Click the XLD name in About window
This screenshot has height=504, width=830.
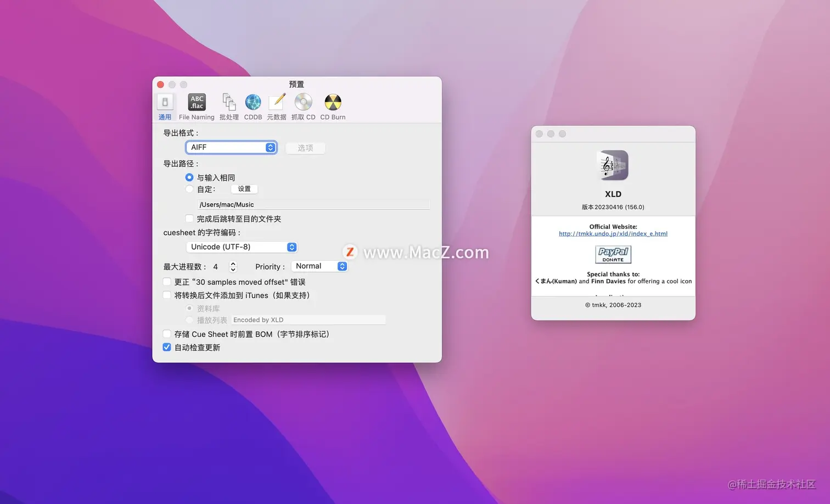[613, 194]
